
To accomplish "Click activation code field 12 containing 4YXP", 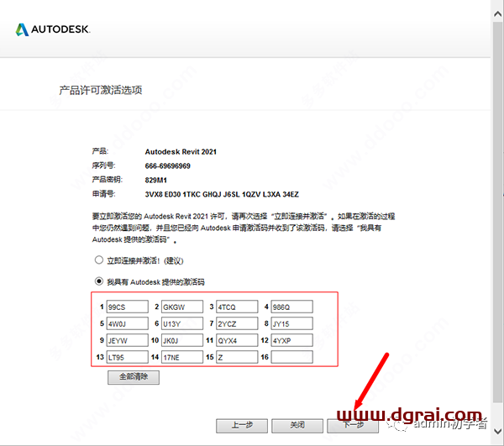I will [291, 340].
